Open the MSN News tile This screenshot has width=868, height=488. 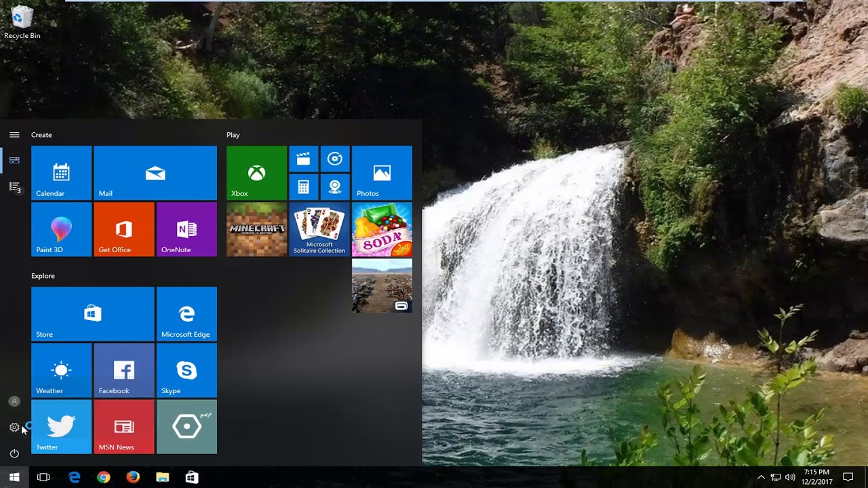click(124, 426)
